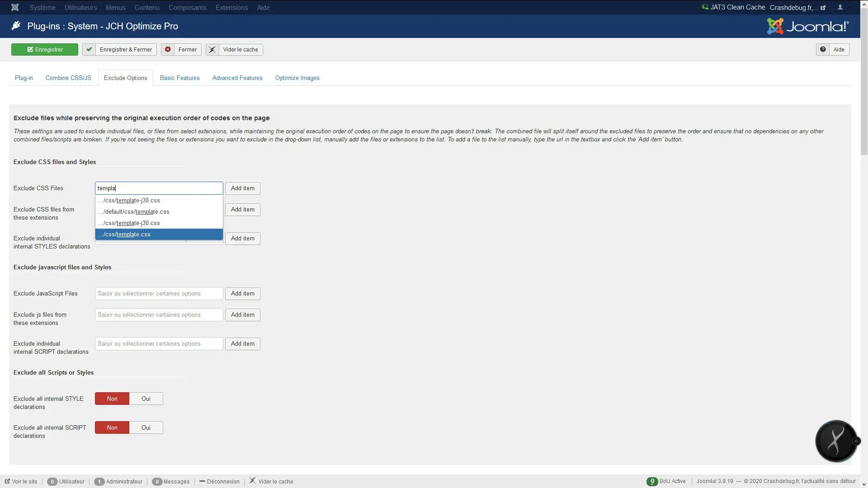Open the Aide menu in top bar

[263, 8]
